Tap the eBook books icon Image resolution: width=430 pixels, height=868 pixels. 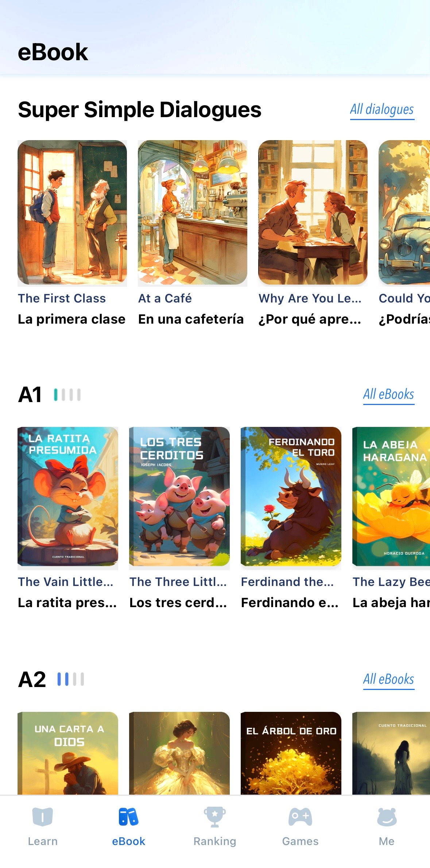click(x=128, y=817)
